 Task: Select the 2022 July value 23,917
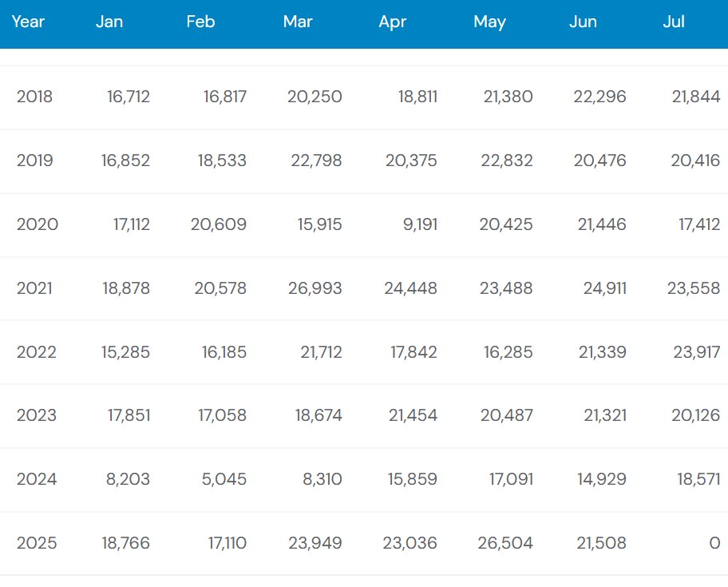coord(696,352)
